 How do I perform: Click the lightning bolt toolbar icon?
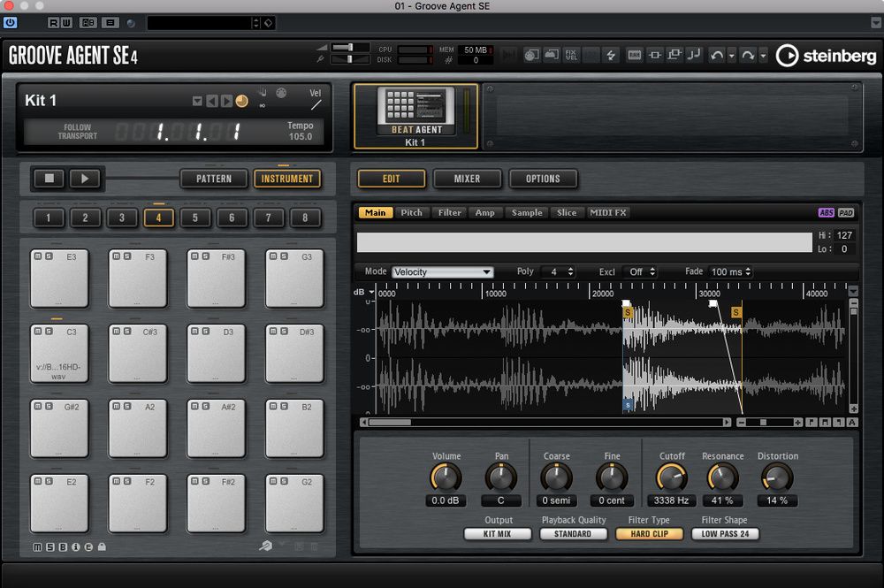611,55
